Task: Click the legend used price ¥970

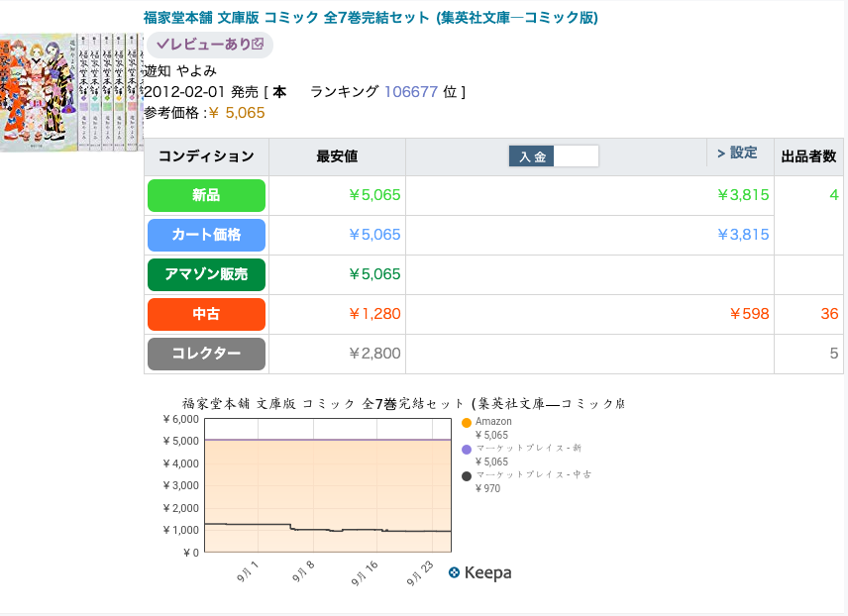Action: coord(487,488)
